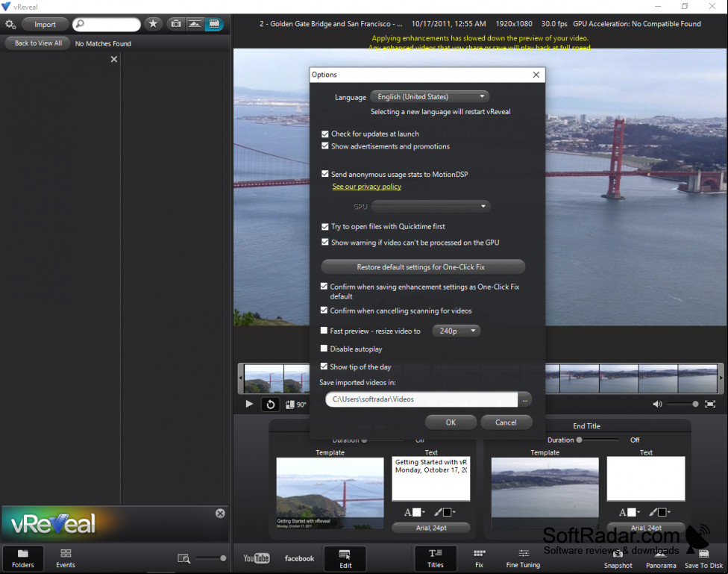Uncheck Show tip of the day
728x574 pixels.
[x=324, y=366]
